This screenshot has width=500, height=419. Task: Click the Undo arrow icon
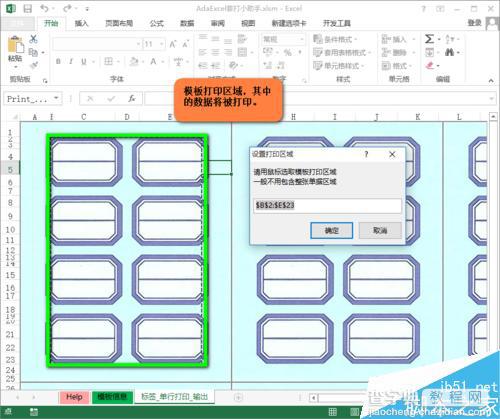coord(44,8)
